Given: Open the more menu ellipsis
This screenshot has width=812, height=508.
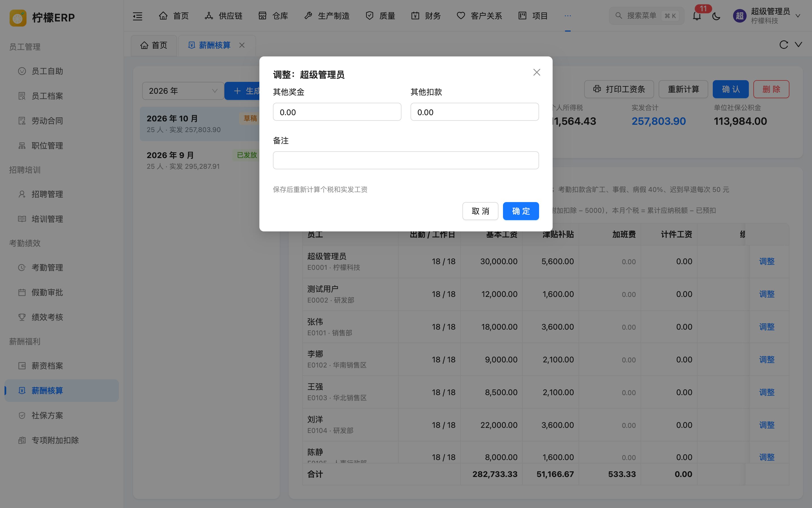Looking at the screenshot, I should pos(567,16).
